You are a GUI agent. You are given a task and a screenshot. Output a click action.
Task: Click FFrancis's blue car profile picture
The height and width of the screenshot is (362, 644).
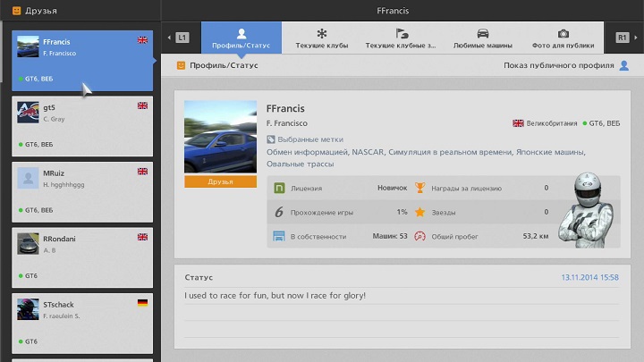pyautogui.click(x=220, y=137)
